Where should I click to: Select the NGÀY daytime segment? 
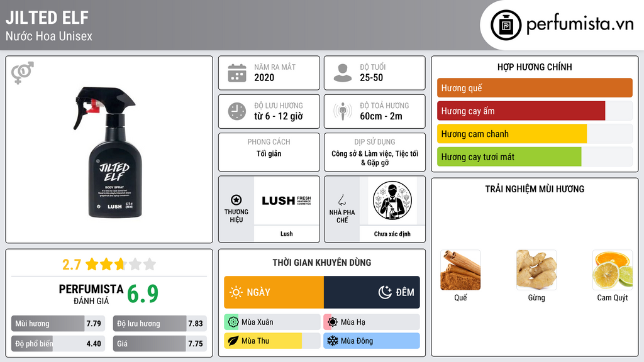(x=274, y=292)
